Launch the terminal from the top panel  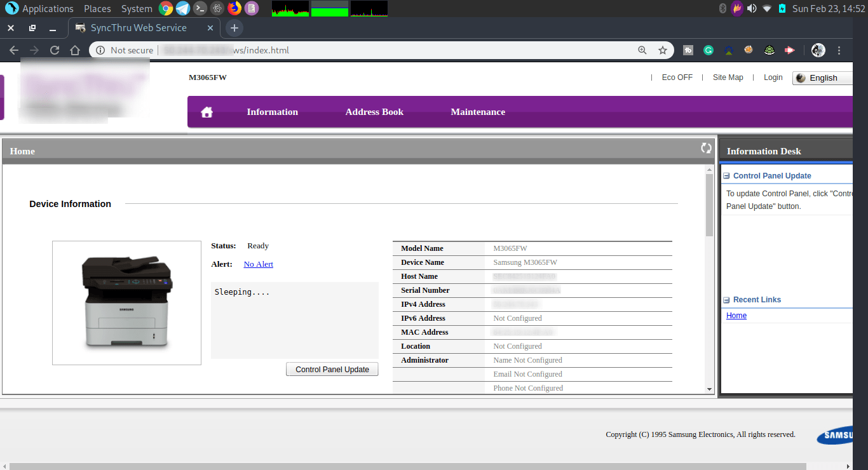click(200, 8)
